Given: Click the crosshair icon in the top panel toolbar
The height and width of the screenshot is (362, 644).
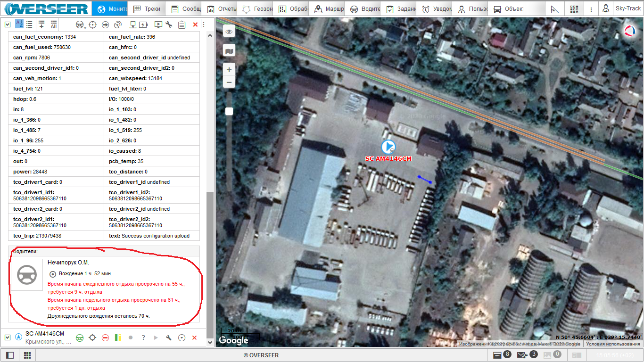Looking at the screenshot, I should pyautogui.click(x=93, y=25).
